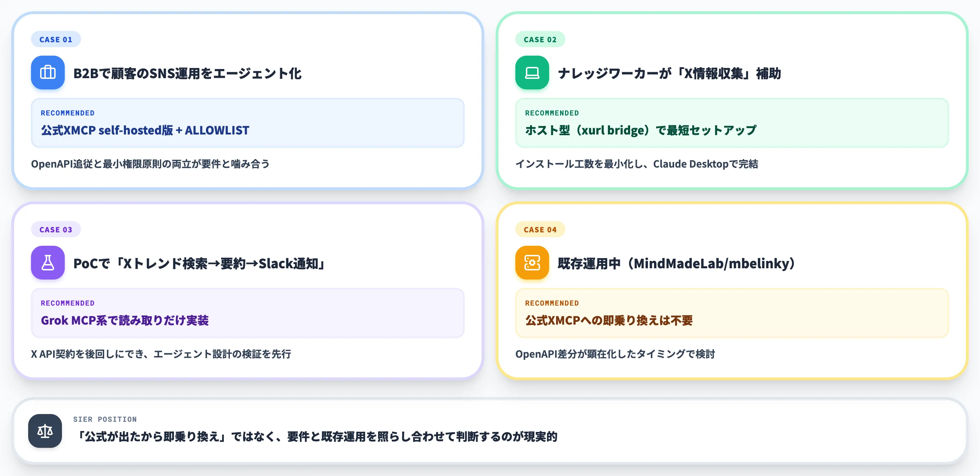Click the dark balance scale icon

[45, 431]
